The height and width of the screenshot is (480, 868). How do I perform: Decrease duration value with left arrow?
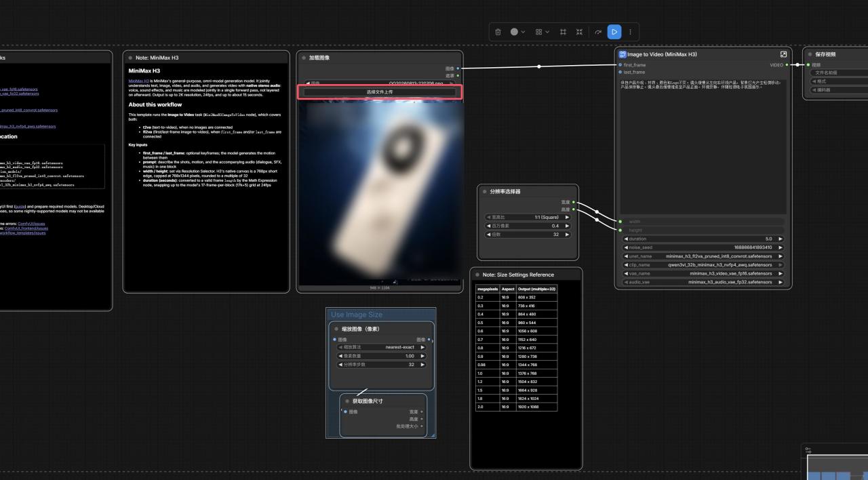625,239
